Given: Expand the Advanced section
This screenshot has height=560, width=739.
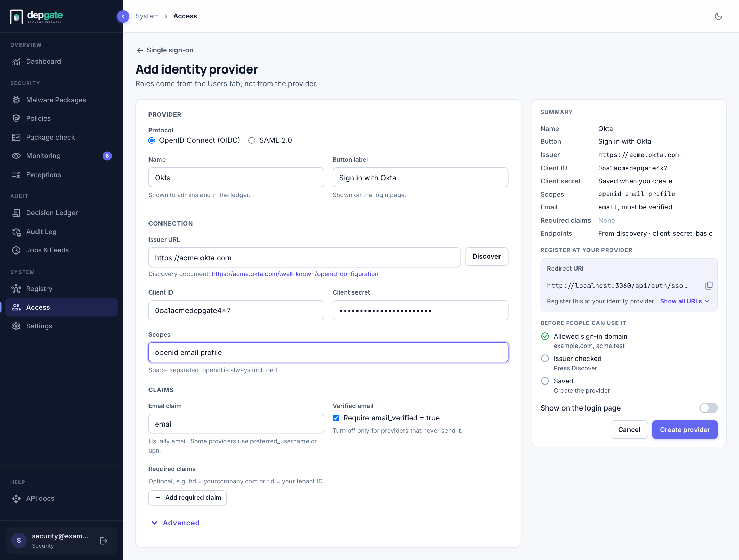Looking at the screenshot, I should coord(175,523).
